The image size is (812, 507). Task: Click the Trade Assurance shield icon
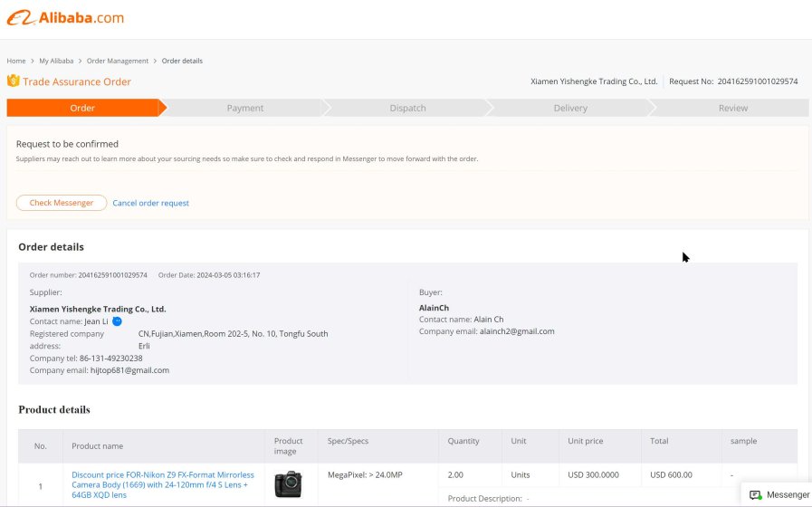coord(13,81)
